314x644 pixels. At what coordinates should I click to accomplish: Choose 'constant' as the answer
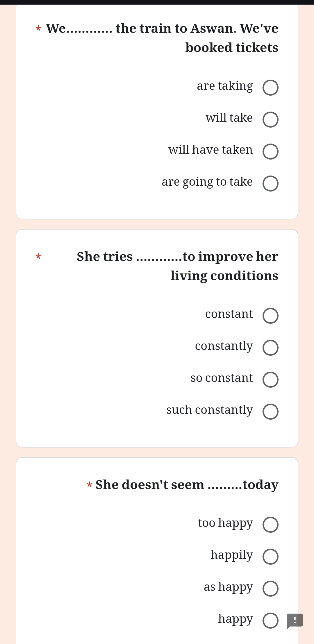pyautogui.click(x=270, y=316)
